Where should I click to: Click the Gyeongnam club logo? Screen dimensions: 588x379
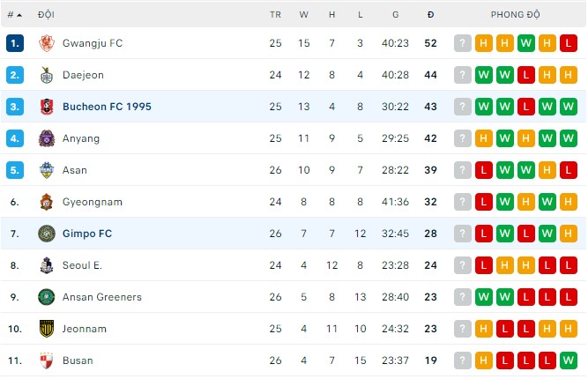tap(47, 202)
